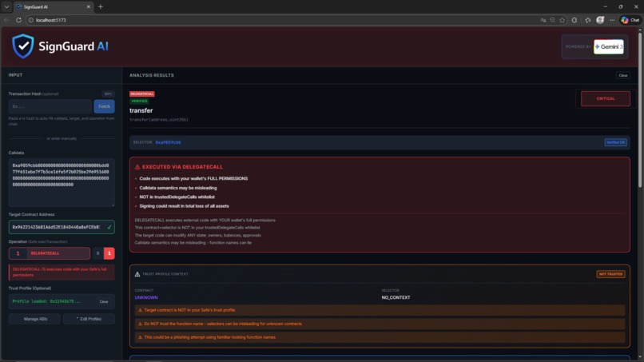Reload the localhost page

click(x=18, y=20)
